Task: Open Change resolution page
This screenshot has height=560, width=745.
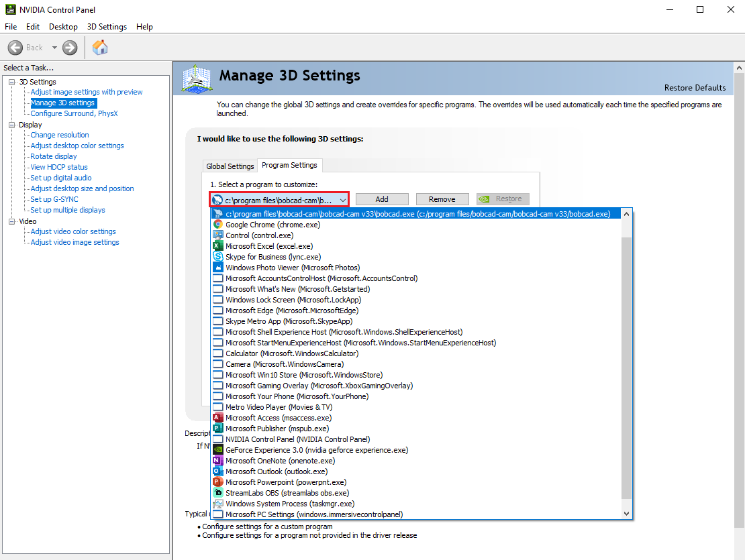Action: pyautogui.click(x=59, y=135)
